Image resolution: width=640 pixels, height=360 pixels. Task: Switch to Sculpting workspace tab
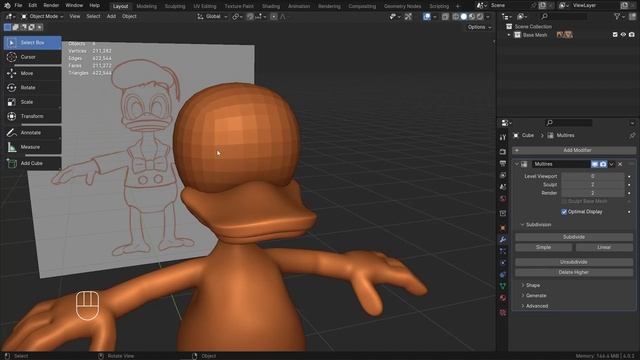pyautogui.click(x=175, y=6)
